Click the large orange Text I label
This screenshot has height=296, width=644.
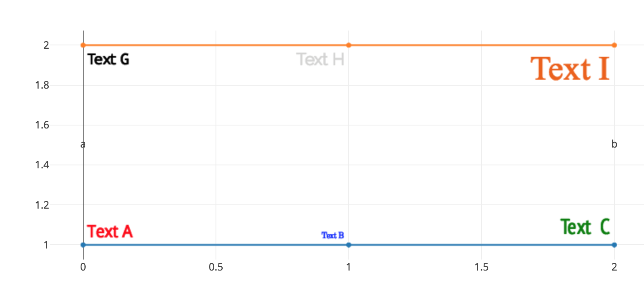click(x=570, y=69)
